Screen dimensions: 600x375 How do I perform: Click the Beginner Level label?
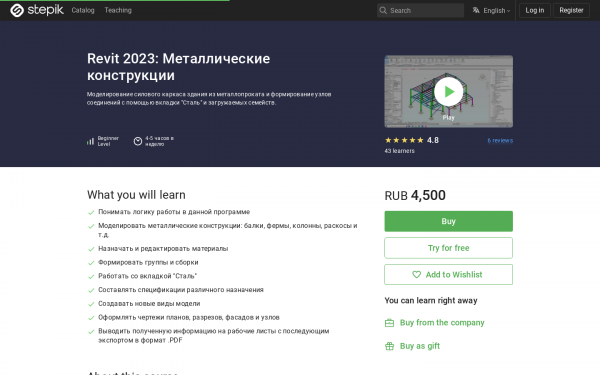pos(108,141)
